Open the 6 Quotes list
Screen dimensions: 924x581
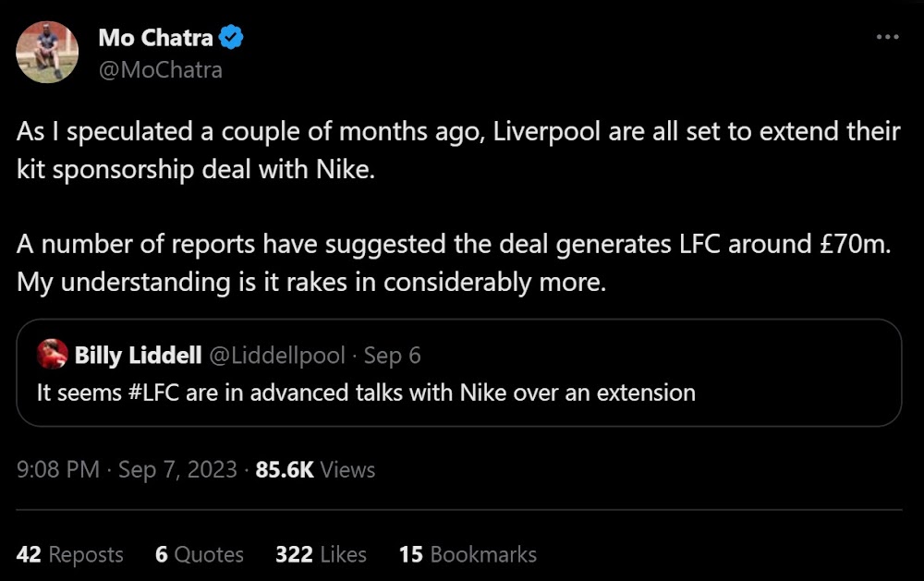(x=199, y=554)
